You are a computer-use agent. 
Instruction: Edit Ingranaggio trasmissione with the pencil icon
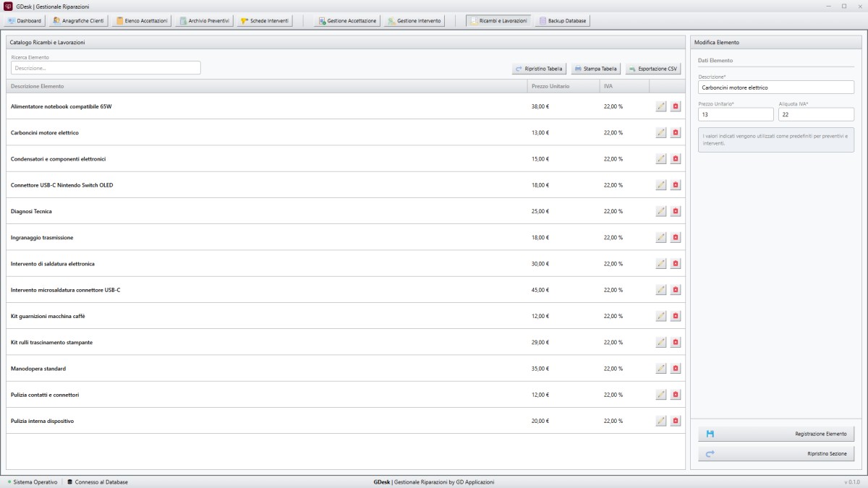tap(660, 237)
